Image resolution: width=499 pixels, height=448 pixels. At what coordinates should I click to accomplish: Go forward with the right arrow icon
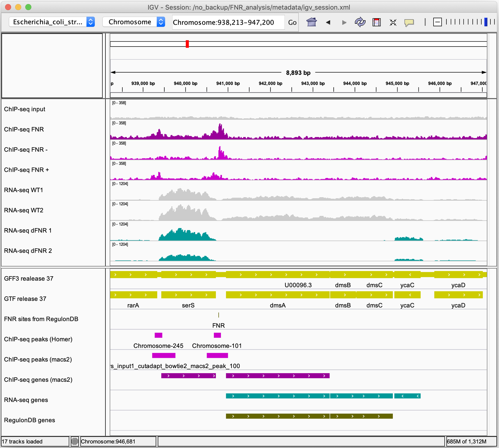344,22
